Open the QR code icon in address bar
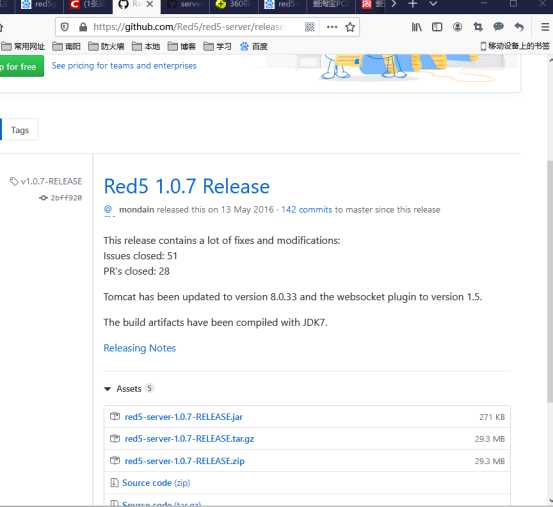This screenshot has width=553, height=507. tap(309, 27)
